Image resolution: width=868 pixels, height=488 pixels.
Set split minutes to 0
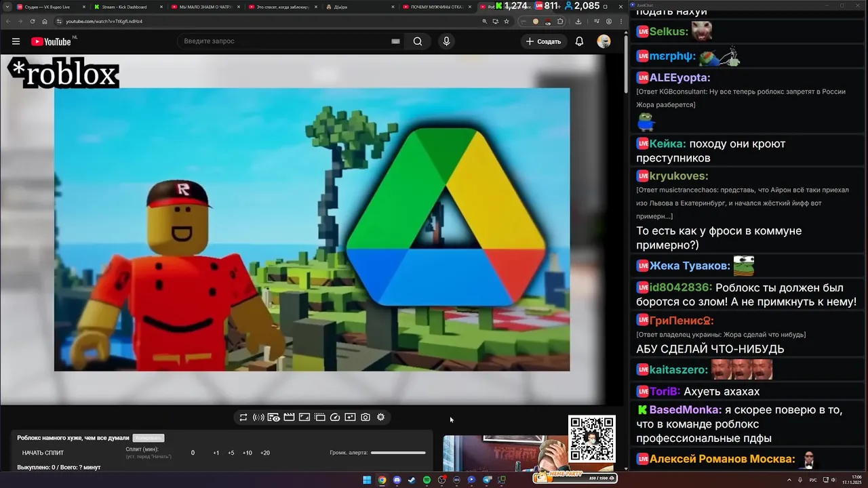click(193, 453)
